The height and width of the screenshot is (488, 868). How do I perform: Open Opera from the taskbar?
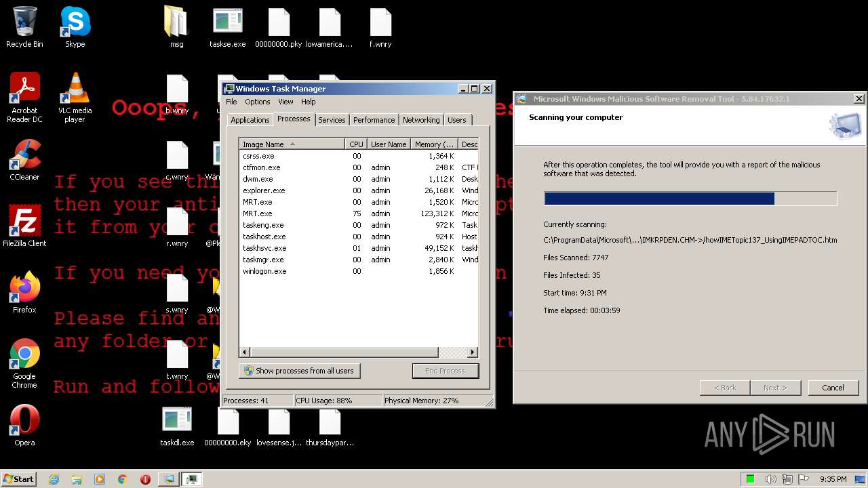145,479
